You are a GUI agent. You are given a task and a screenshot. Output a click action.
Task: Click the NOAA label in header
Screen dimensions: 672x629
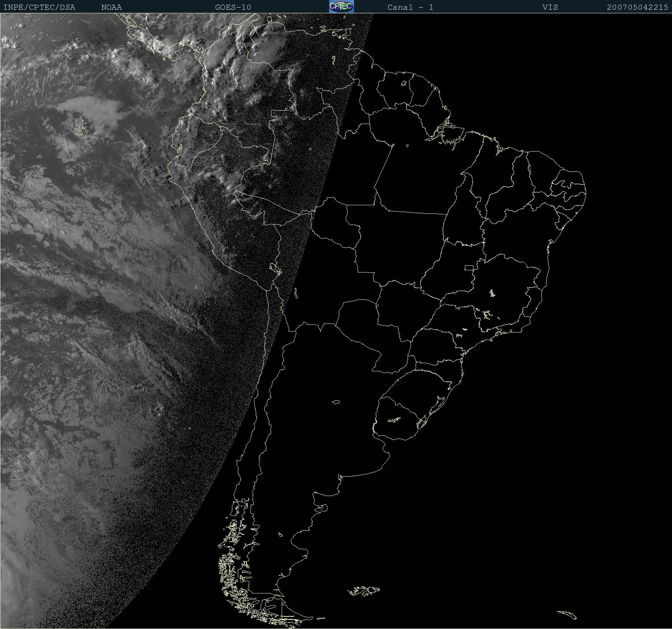click(111, 7)
